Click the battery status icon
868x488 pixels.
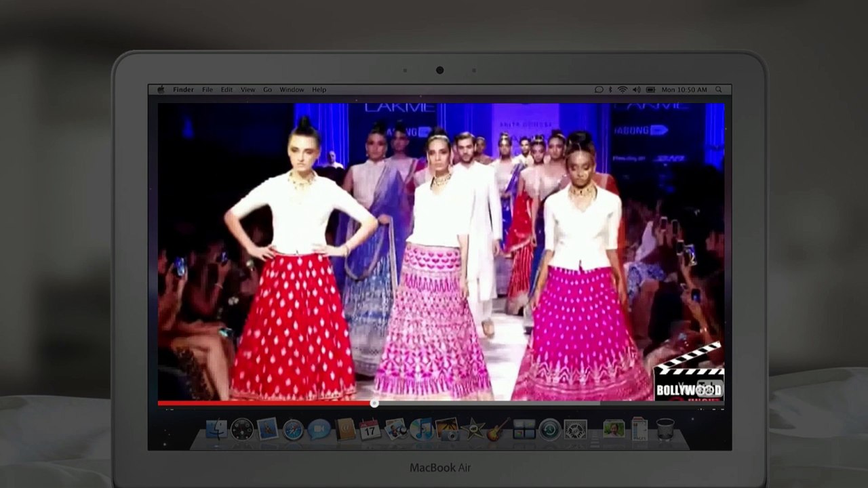(x=651, y=89)
